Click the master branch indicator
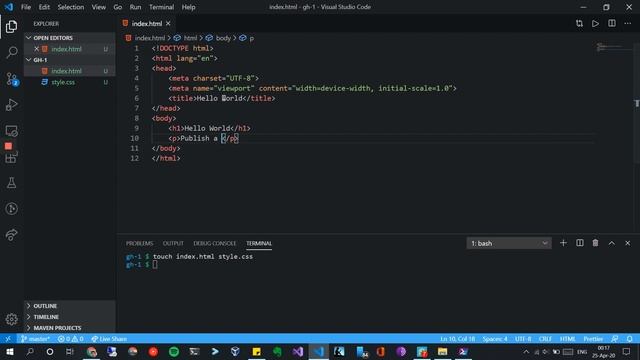 (35, 339)
